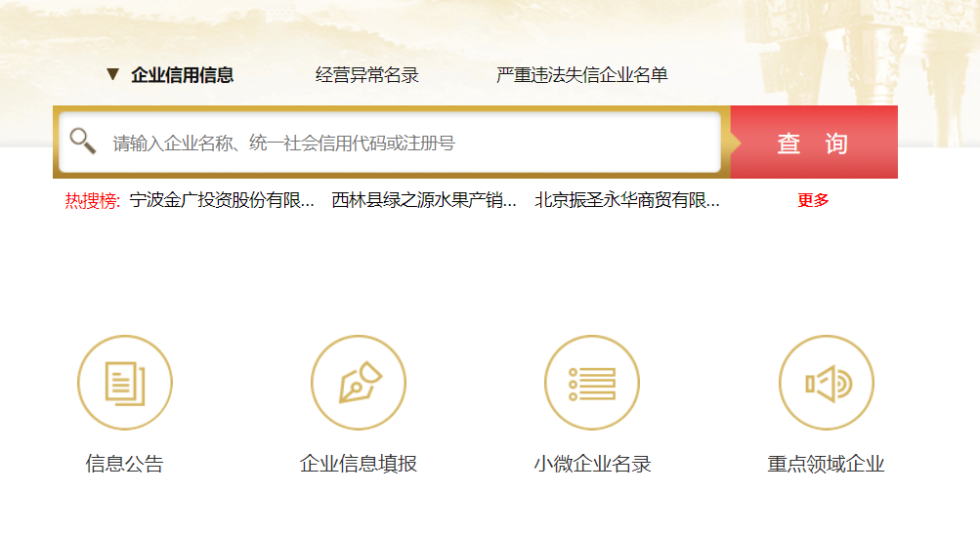The height and width of the screenshot is (534, 980).
Task: Open the 小微企业名录 list icon
Action: click(592, 383)
